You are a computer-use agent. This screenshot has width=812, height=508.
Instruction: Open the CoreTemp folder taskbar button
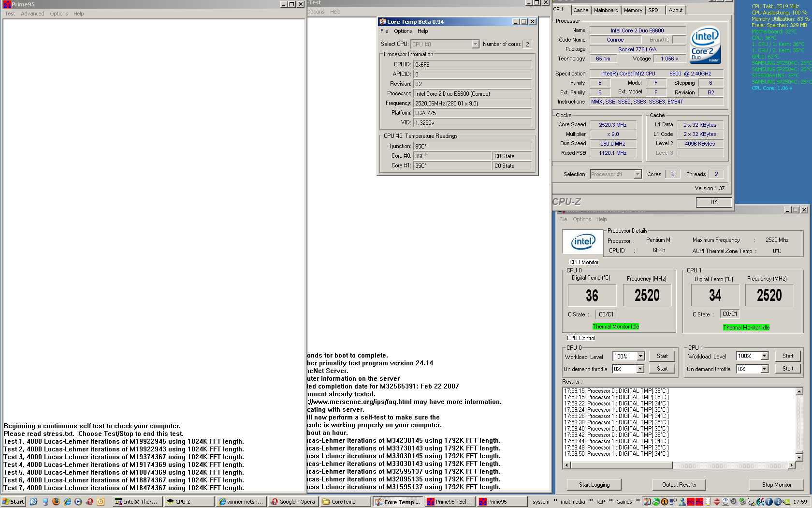pos(345,502)
